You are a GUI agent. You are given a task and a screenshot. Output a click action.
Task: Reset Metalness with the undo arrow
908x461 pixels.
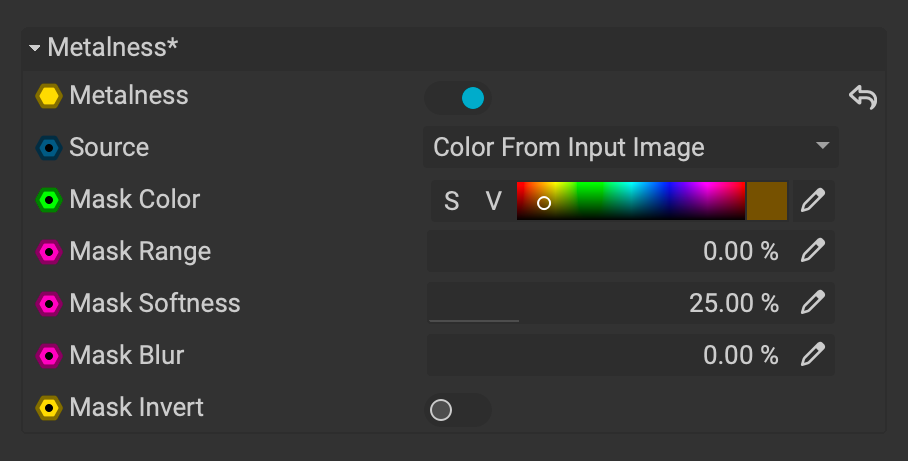tap(862, 97)
